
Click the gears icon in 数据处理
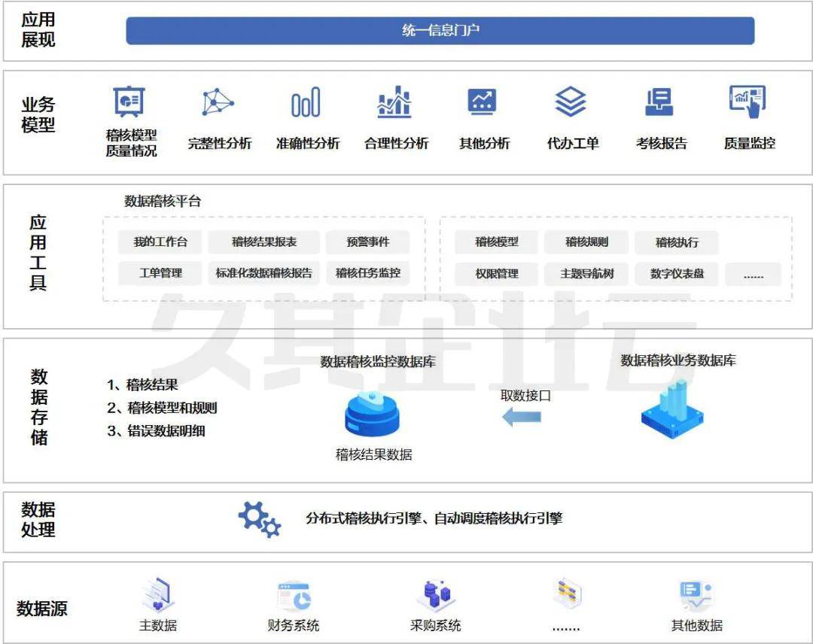pyautogui.click(x=260, y=519)
